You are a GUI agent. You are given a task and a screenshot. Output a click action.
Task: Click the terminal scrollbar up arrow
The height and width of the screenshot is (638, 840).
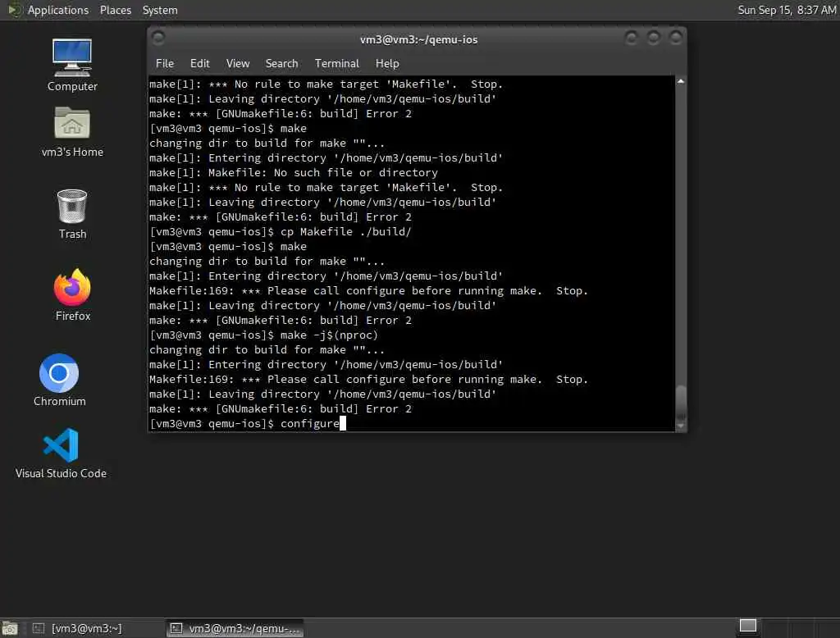[x=680, y=81]
